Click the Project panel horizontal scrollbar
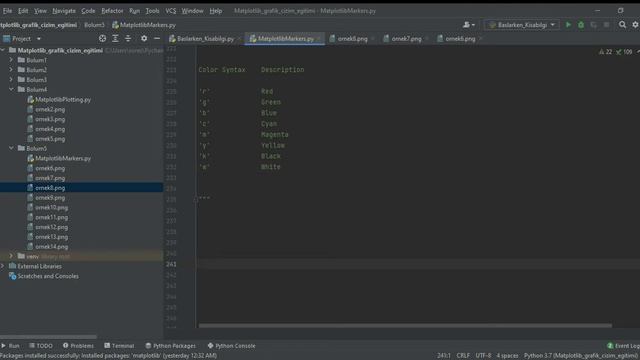 [x=49, y=337]
